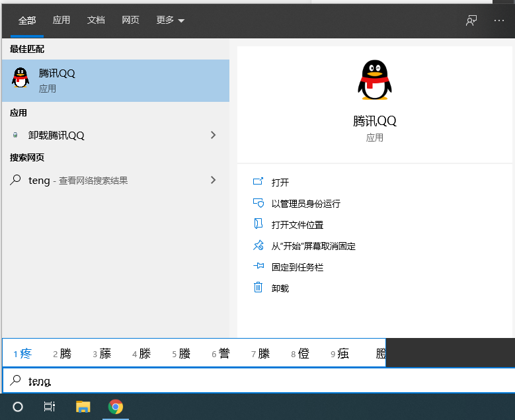Click the search box magnifier icon
Screen dimensions: 515x420
(15, 380)
